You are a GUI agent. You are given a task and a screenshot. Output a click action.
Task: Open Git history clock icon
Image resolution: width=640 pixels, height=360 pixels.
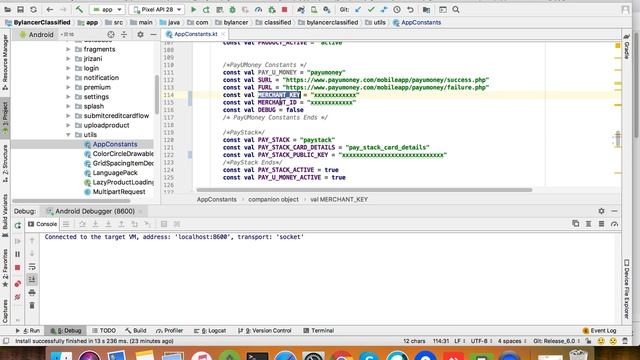coord(397,9)
